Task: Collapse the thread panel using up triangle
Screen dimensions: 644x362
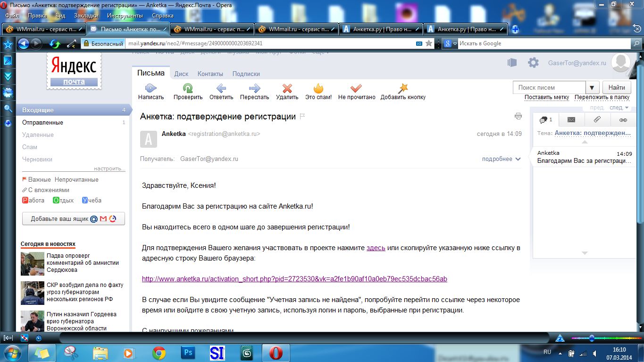Action: point(585,142)
